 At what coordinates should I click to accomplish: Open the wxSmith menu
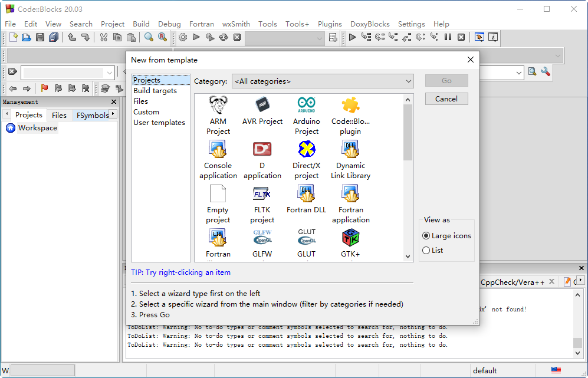point(236,24)
